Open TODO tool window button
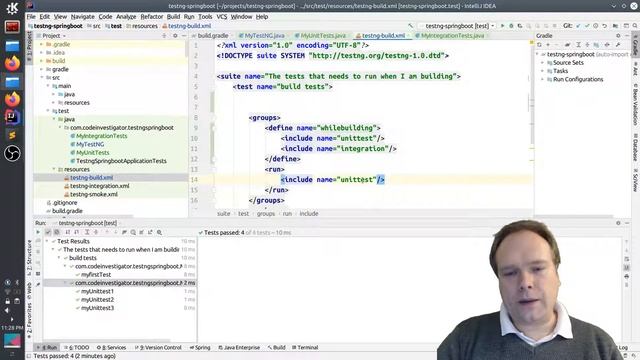640x360 pixels. (76, 347)
